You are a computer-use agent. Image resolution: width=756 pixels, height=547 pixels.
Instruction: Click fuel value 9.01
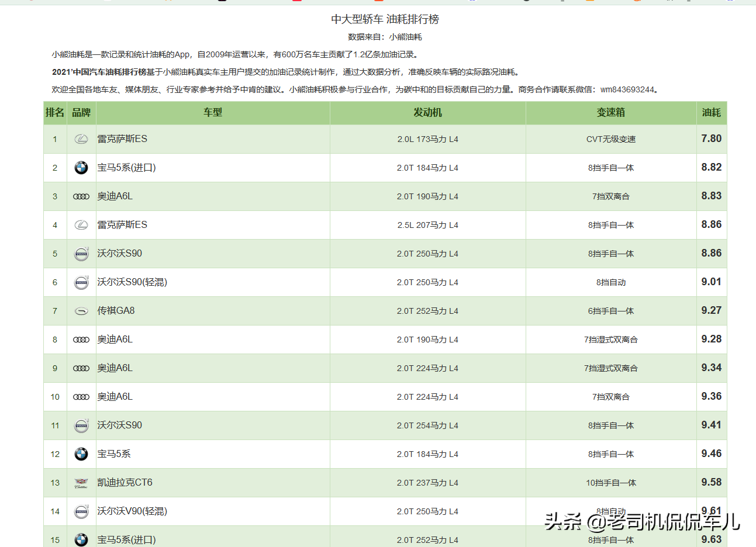coord(712,282)
